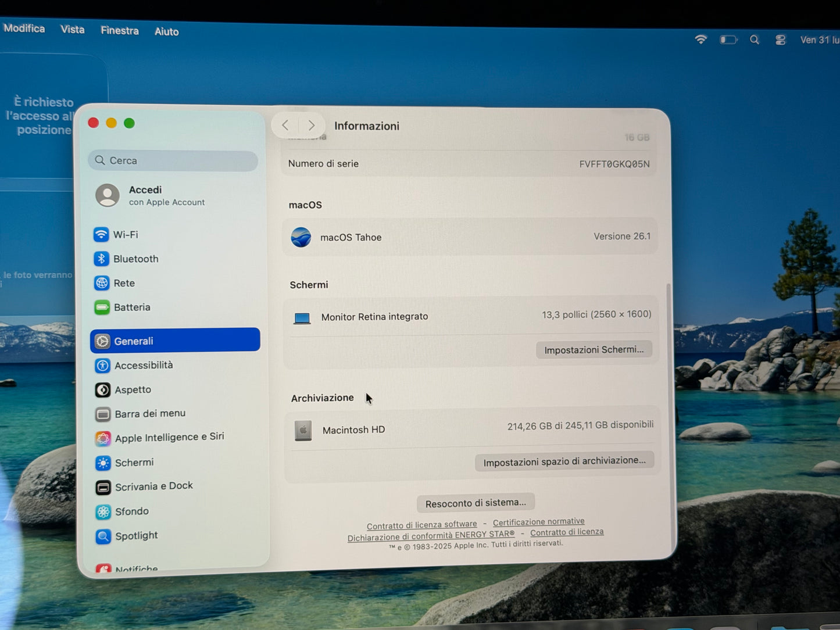Click the Scrivania e Dock icon
Viewport: 840px width, 630px height.
[x=103, y=487]
